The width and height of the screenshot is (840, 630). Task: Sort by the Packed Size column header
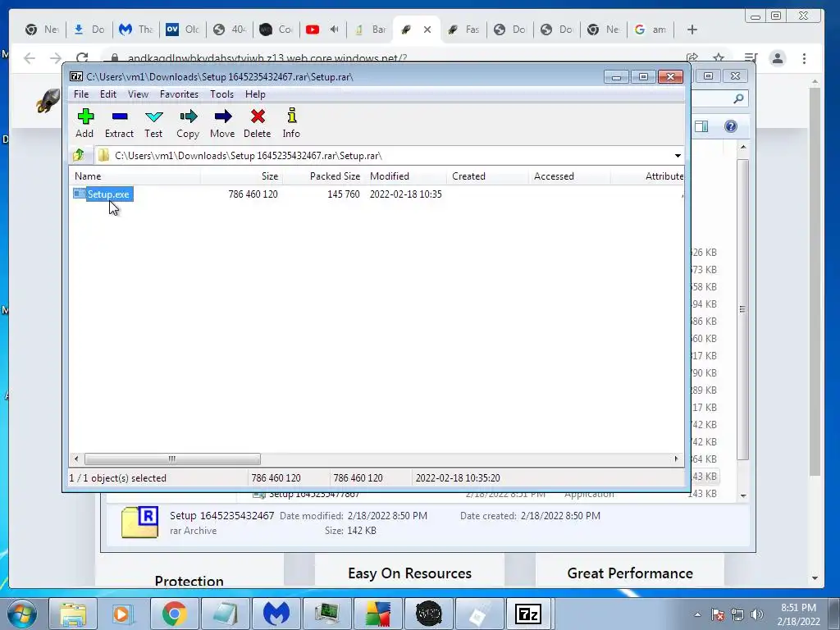click(x=323, y=176)
